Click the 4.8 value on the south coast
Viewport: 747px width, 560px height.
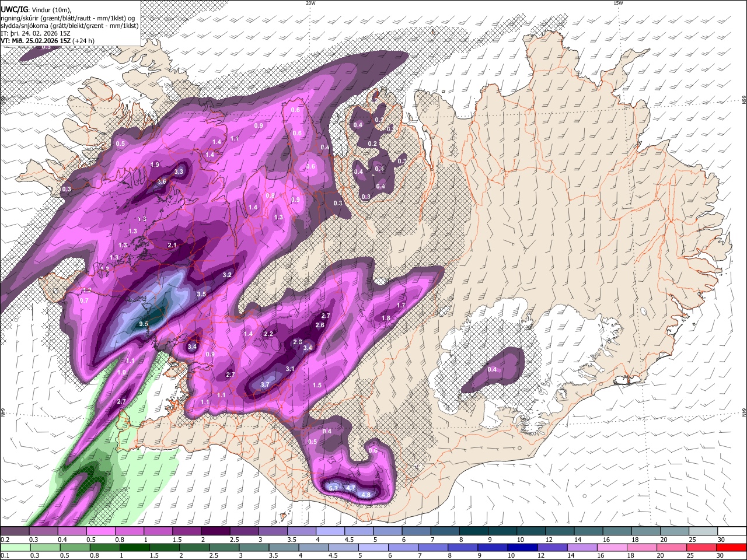click(x=366, y=495)
